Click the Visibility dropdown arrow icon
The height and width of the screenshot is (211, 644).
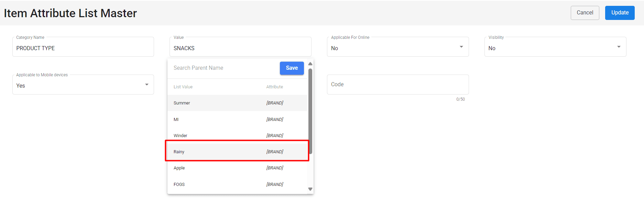(x=619, y=47)
